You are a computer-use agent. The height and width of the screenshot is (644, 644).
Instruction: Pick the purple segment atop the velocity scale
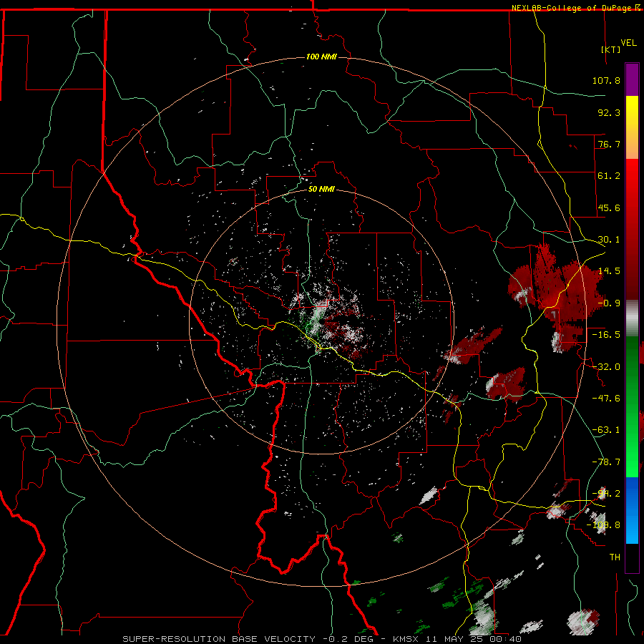pos(632,79)
